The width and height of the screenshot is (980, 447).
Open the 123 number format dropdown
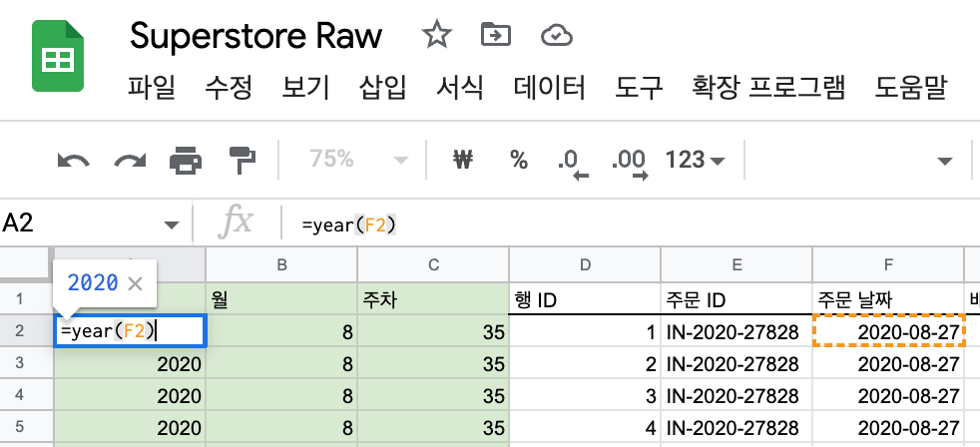coord(695,160)
